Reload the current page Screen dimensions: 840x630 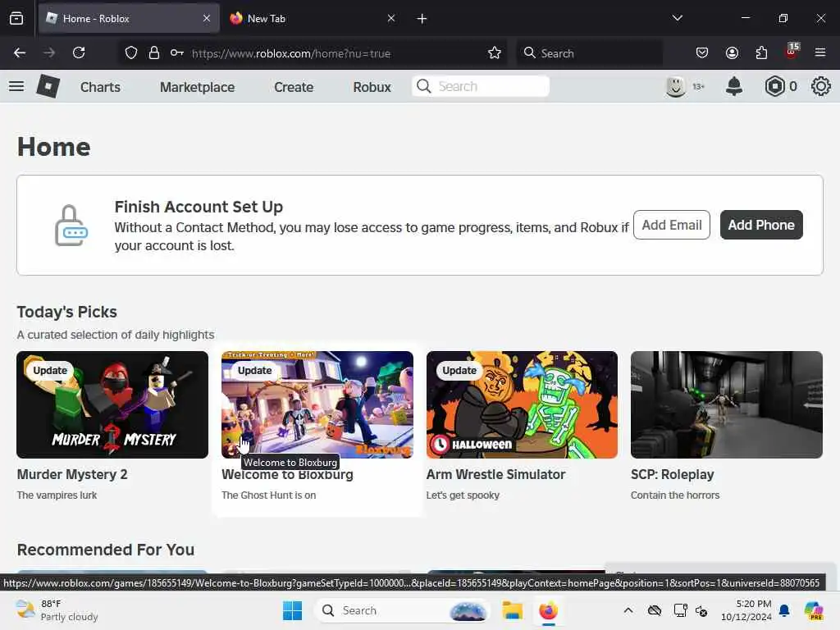pos(79,52)
